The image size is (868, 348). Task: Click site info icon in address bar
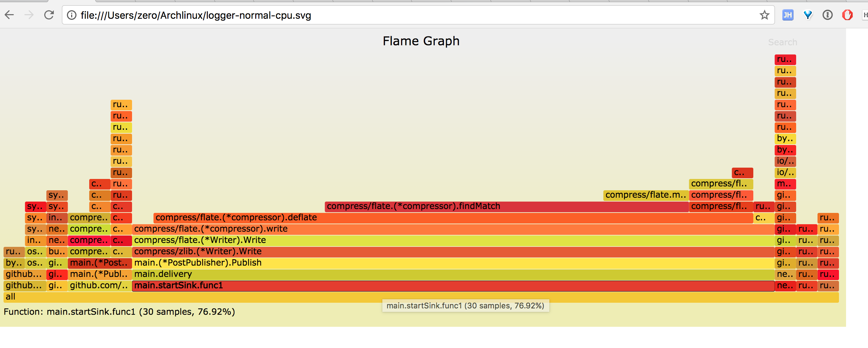[x=72, y=15]
